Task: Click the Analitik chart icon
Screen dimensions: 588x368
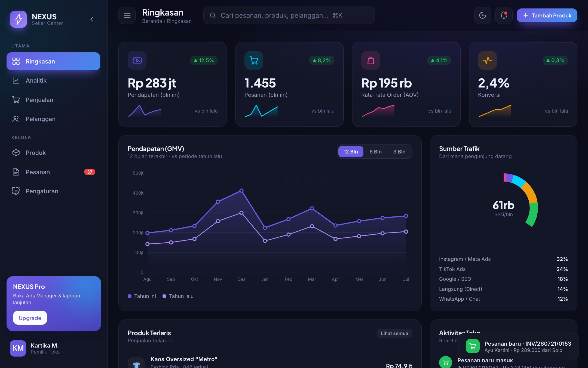Action: (x=16, y=80)
